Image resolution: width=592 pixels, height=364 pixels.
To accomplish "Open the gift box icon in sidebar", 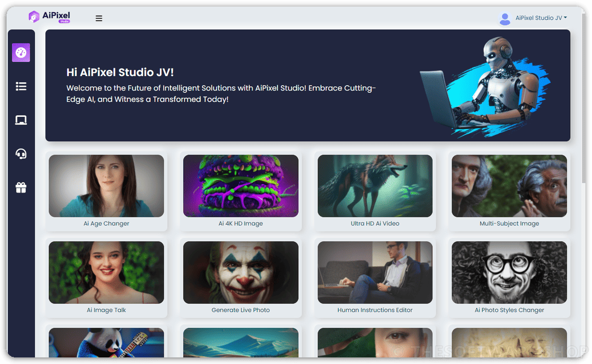I will (x=21, y=187).
